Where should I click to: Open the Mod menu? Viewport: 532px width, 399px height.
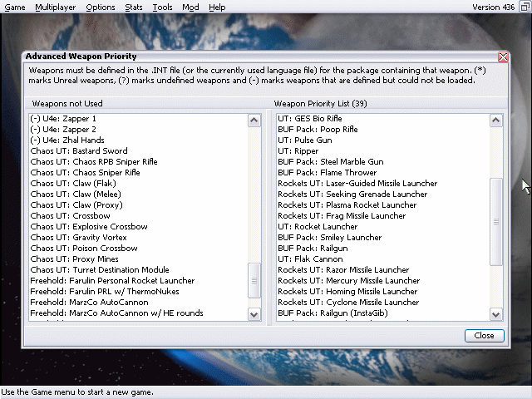tap(190, 7)
